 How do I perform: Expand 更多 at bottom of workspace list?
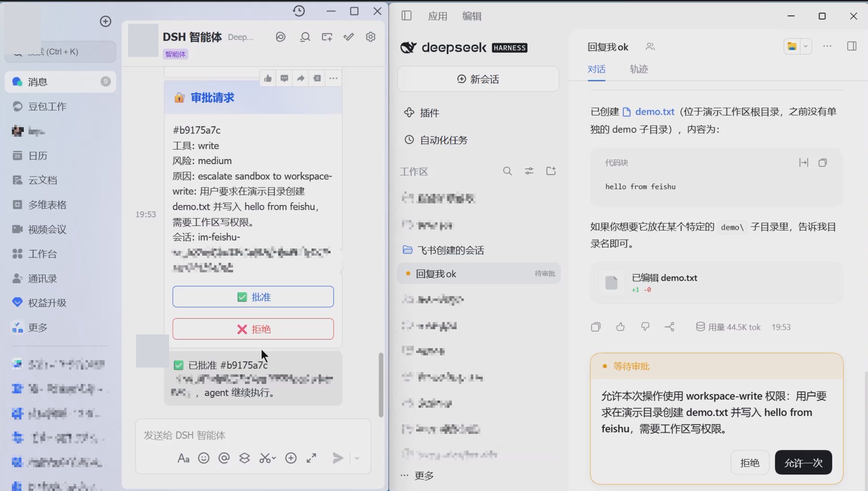[417, 475]
